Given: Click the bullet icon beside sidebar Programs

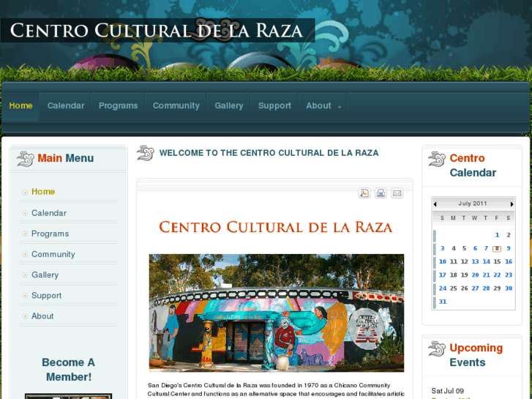Looking at the screenshot, I should 25,234.
